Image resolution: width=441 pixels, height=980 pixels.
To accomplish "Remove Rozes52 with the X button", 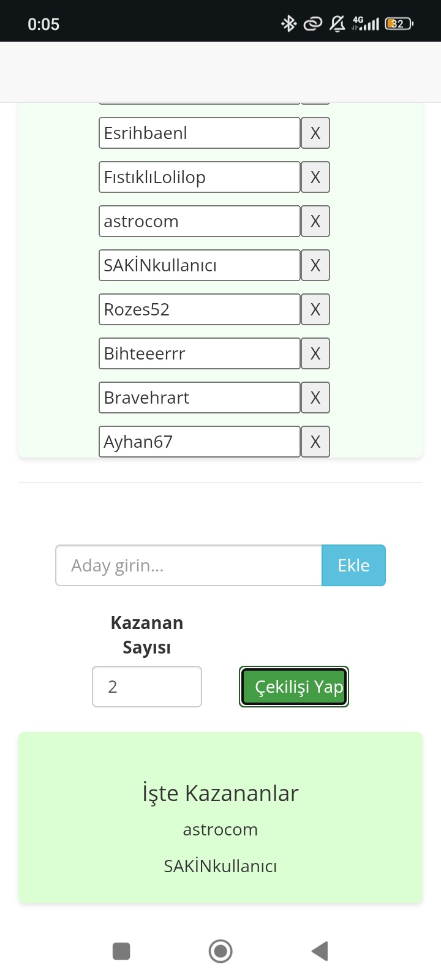I will tap(315, 309).
